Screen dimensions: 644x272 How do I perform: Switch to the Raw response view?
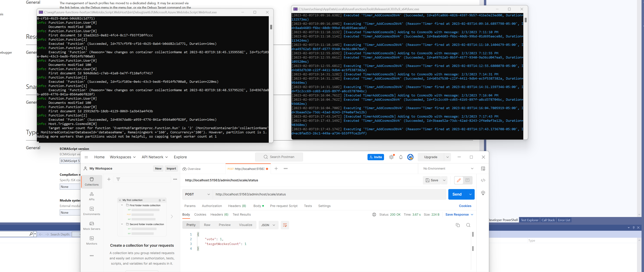pyautogui.click(x=207, y=225)
